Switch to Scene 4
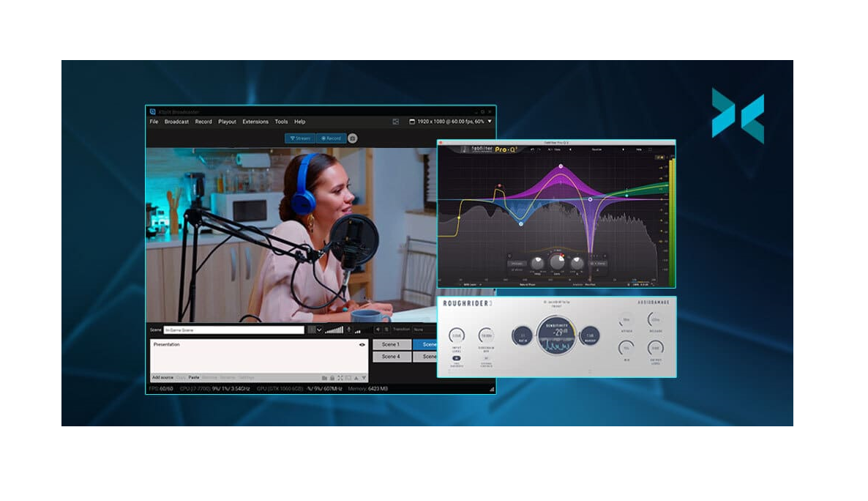This screenshot has height=501, width=868. tap(392, 357)
